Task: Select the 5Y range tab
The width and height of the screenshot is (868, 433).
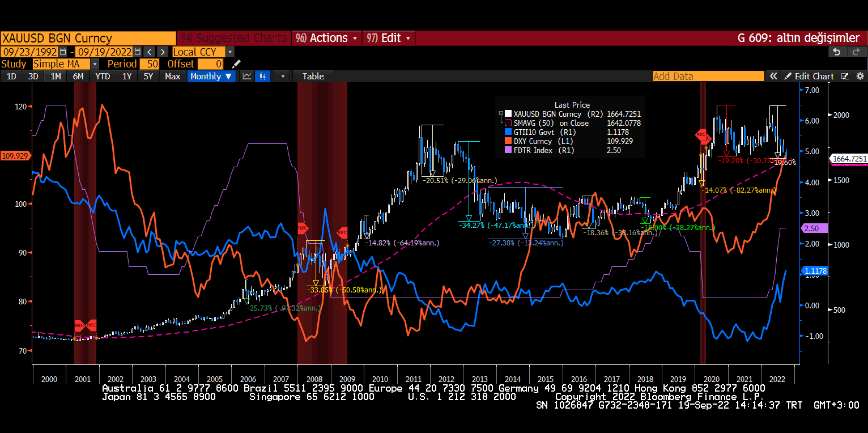Action: click(x=148, y=76)
